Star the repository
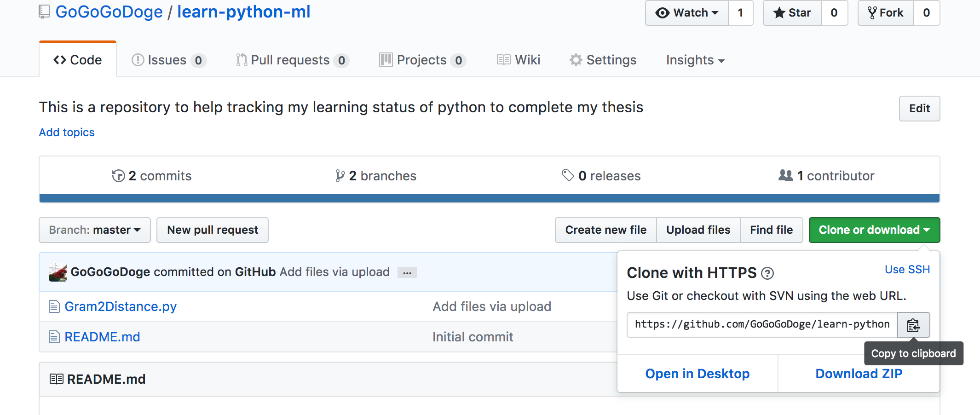Image resolution: width=980 pixels, height=415 pixels. [x=792, y=13]
